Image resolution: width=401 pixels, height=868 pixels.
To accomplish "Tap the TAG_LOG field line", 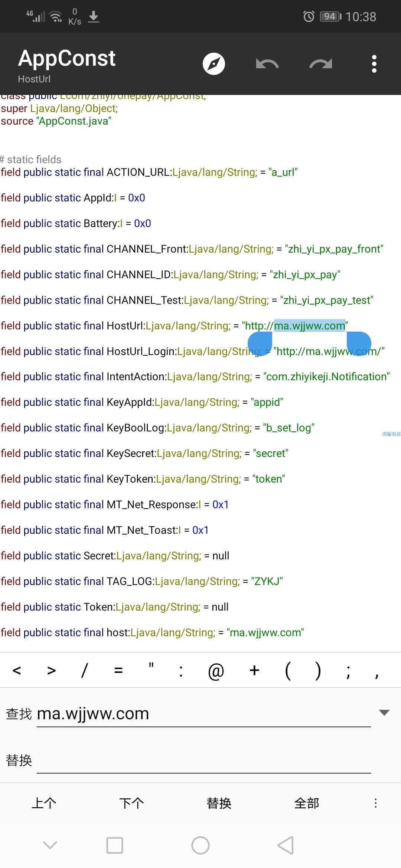I will [x=142, y=581].
